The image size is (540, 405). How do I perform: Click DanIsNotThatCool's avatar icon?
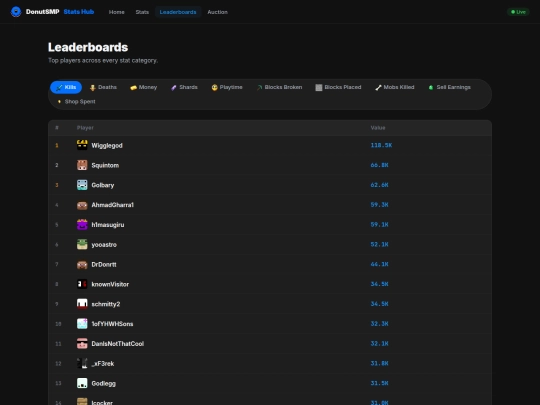[x=82, y=343]
